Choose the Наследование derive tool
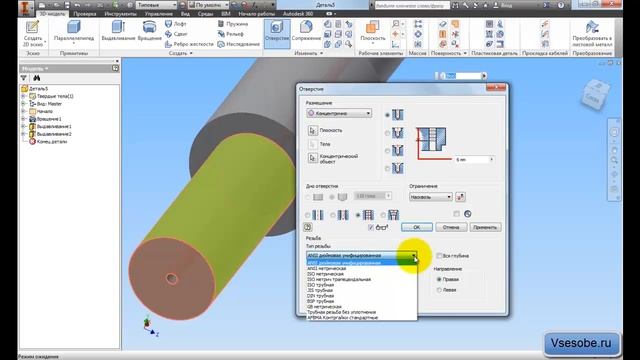 coord(238,44)
